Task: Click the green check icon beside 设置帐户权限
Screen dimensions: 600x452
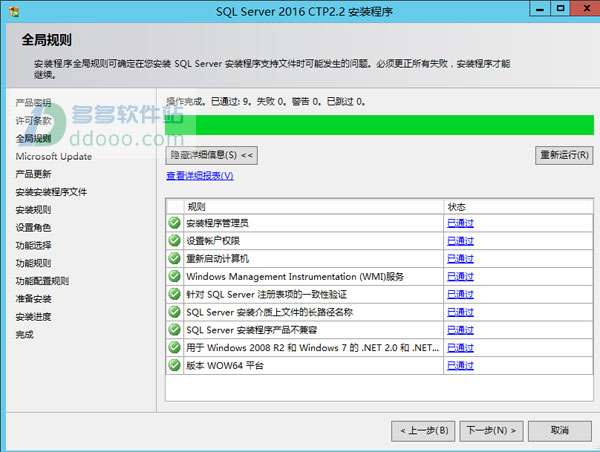Action: click(174, 241)
